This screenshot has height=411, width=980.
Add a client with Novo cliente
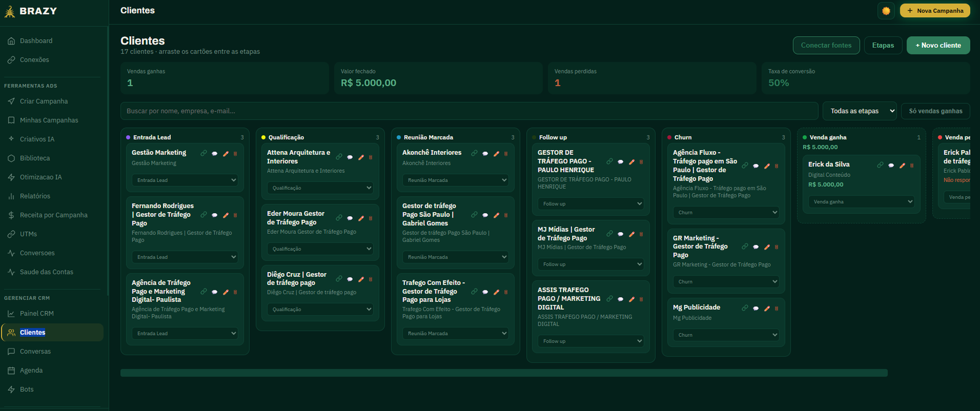pos(938,45)
